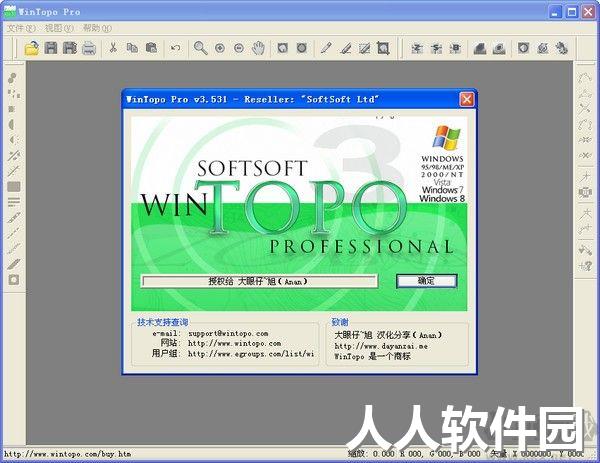The image size is (600, 463).
Task: Open the 文件(F) menu
Action: point(21,28)
